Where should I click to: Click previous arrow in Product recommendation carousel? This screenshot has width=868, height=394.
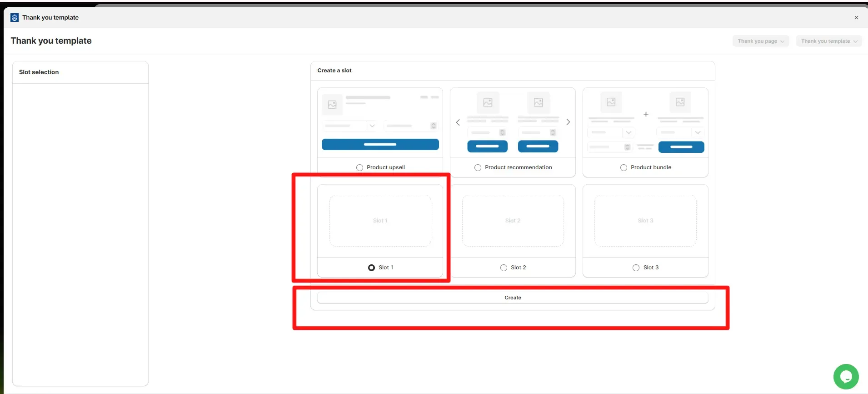(x=458, y=122)
